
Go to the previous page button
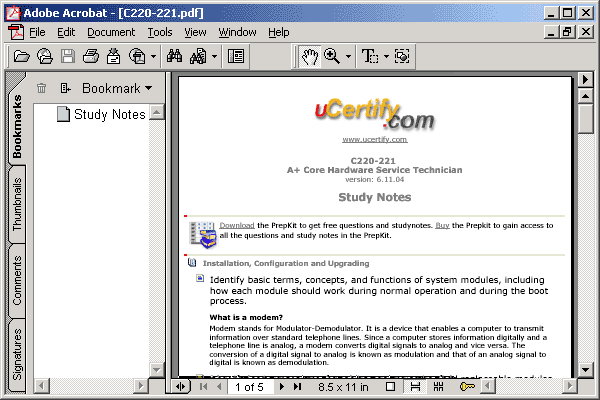pos(219,387)
